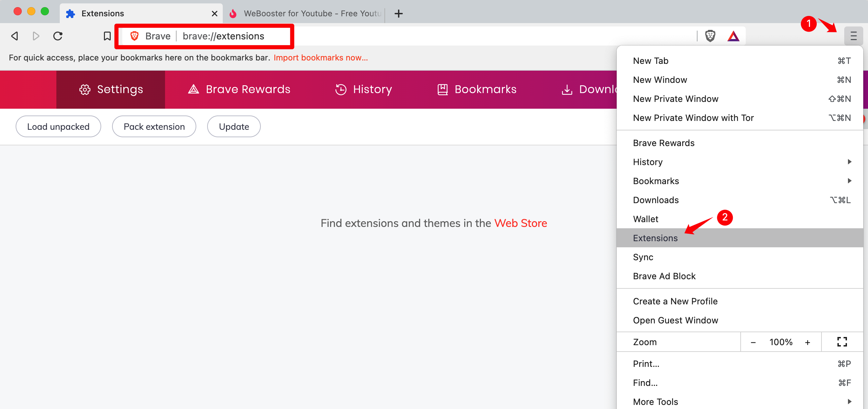Open the Settings navigation tab
Image resolution: width=868 pixels, height=409 pixels.
click(x=111, y=90)
